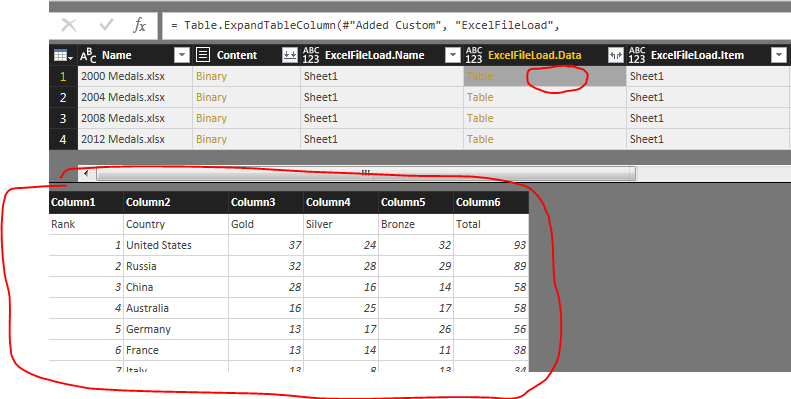Open Table link in 2000 Medals row

click(480, 77)
